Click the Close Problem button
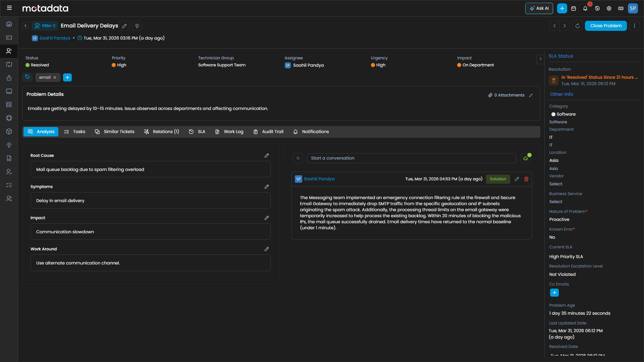Screen dimensions: 644x362 [x=606, y=26]
